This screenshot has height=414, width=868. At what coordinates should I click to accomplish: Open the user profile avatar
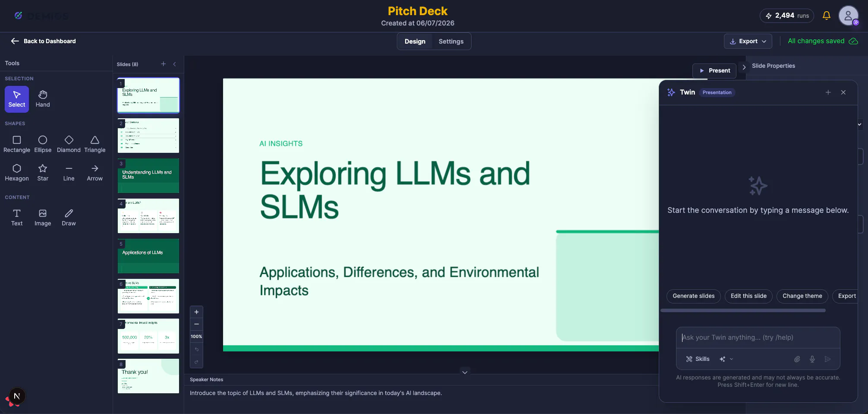(x=848, y=16)
